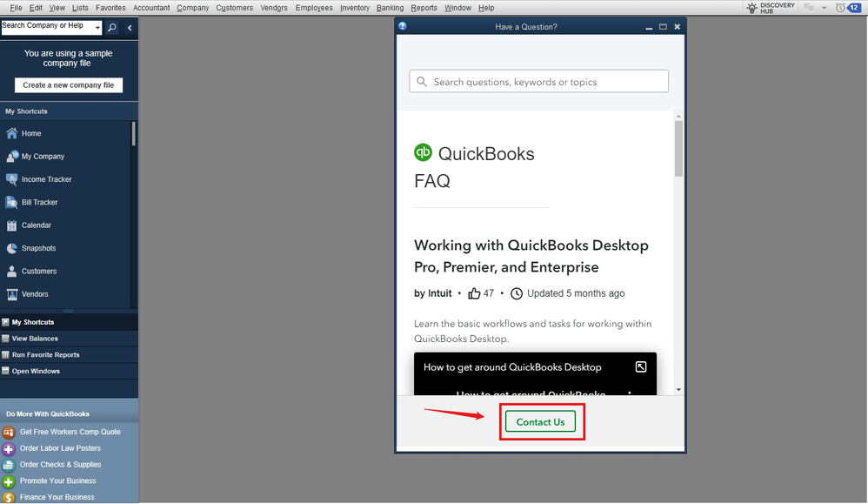This screenshot has height=504, width=868.
Task: Open the Employees menu
Action: pos(314,8)
